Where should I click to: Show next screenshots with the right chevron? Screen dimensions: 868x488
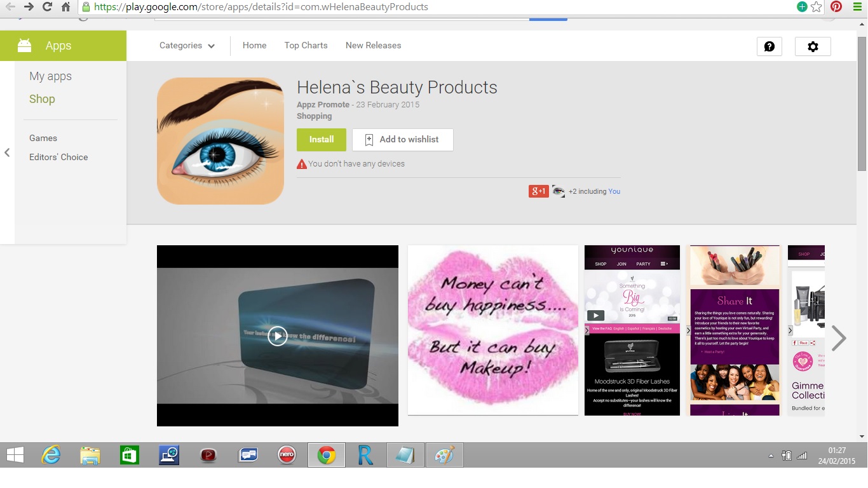point(839,338)
